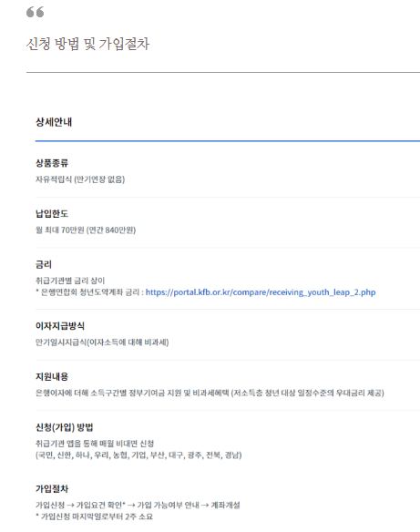Select text '취급기관별 금리 상이'
This screenshot has height=532, width=420.
coord(70,281)
